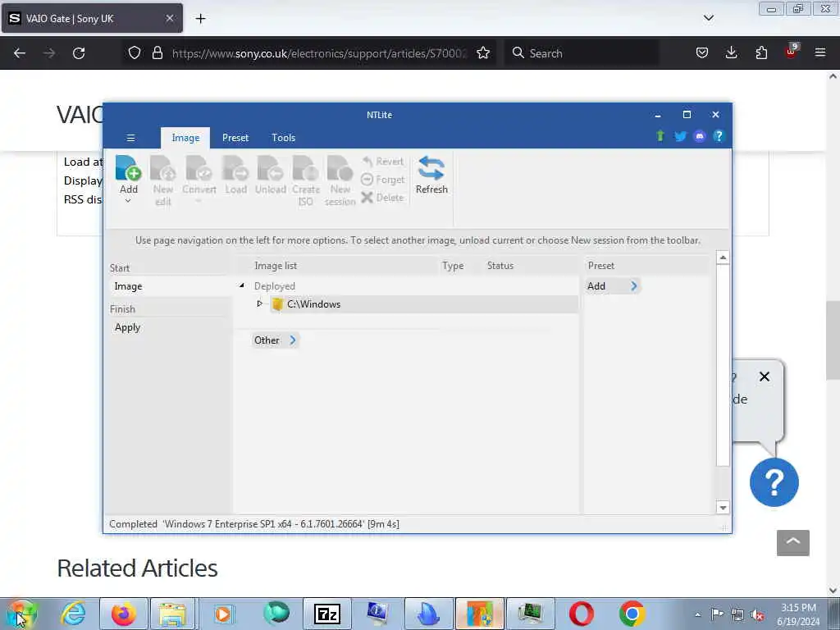Switch to the Tools tab
Viewport: 840px width, 630px height.
[283, 138]
